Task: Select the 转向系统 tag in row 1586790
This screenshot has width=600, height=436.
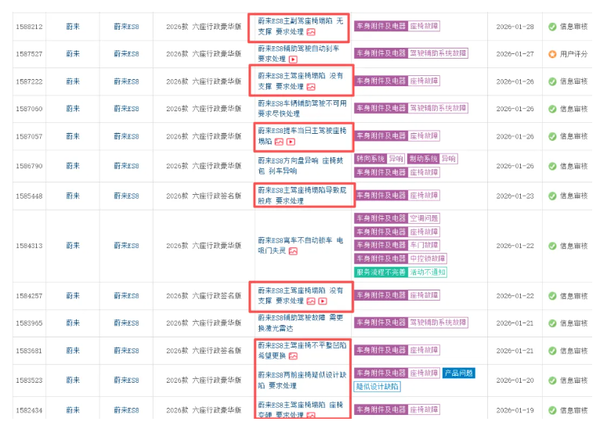Action: point(370,158)
